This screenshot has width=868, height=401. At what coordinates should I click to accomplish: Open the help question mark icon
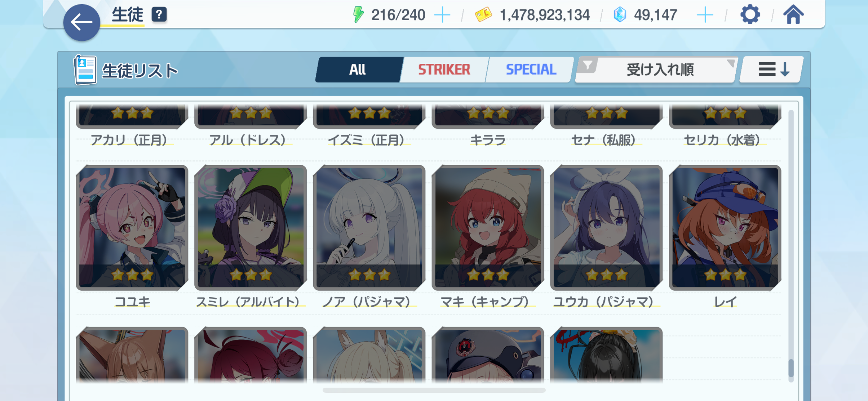click(159, 15)
